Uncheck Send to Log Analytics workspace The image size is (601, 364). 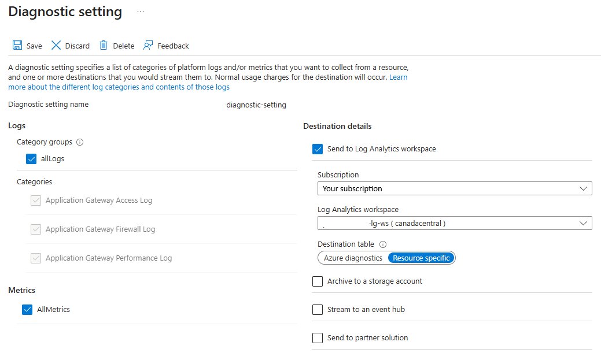pos(318,149)
